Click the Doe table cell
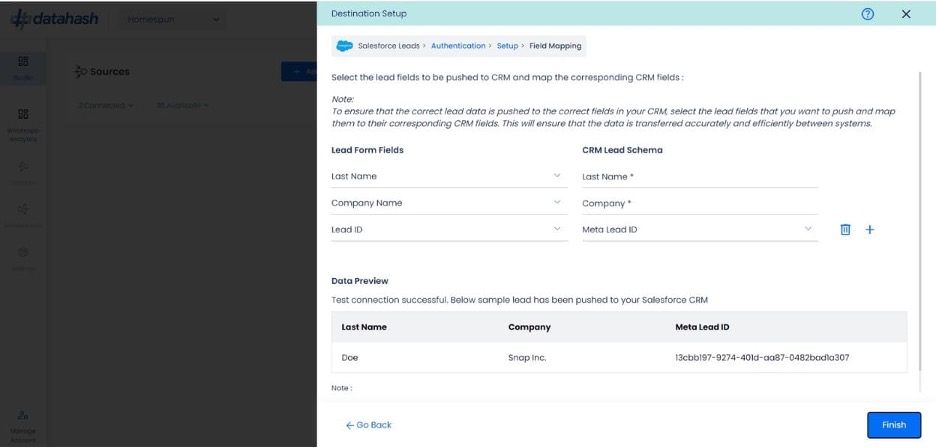Image resolution: width=936 pixels, height=448 pixels. 350,358
